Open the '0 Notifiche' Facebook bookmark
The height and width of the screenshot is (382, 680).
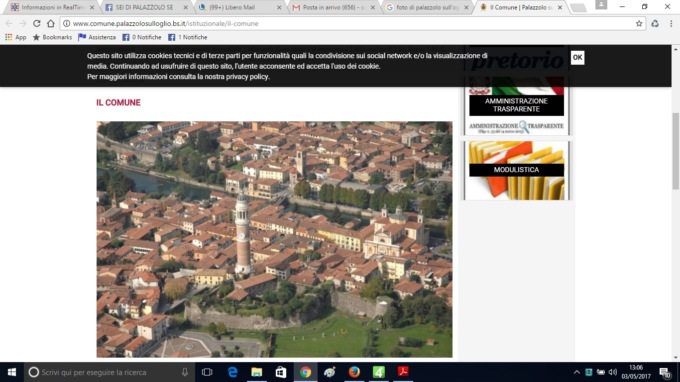coord(142,37)
